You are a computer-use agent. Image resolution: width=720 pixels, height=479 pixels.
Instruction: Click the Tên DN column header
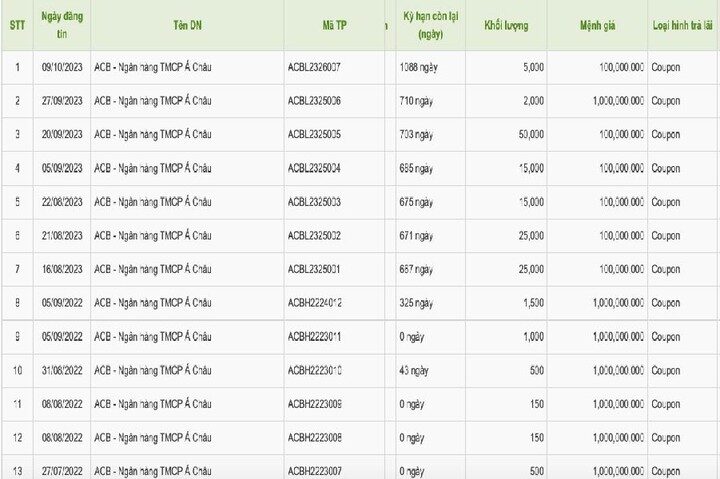[187, 25]
